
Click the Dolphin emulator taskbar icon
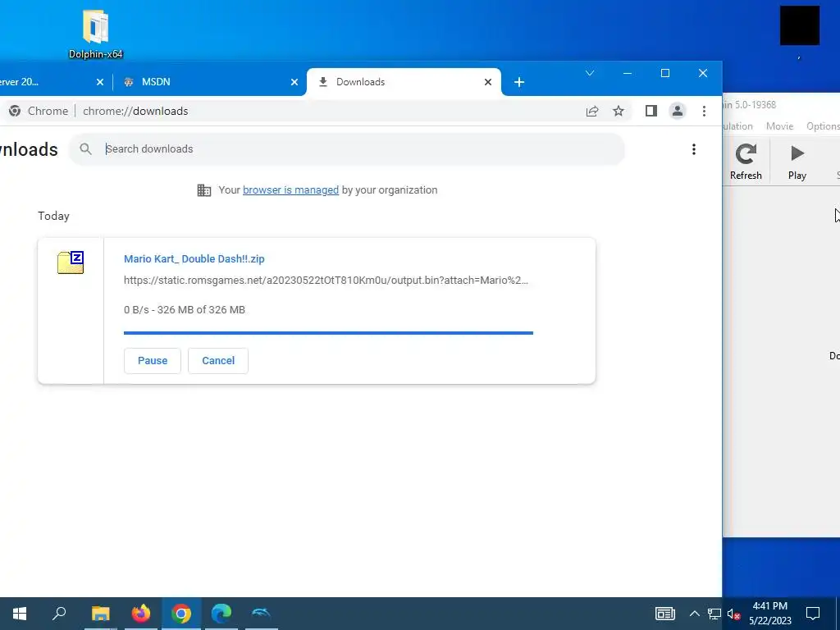pyautogui.click(x=261, y=614)
